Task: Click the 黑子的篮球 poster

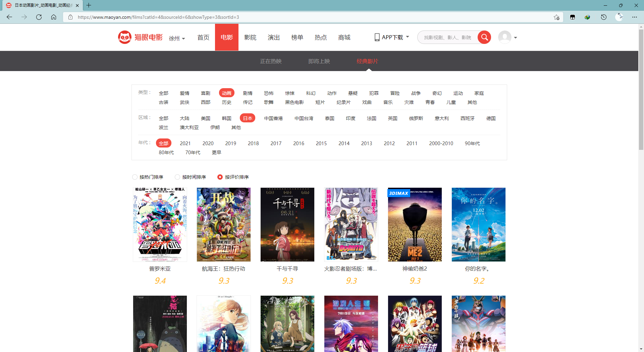Action: pos(415,324)
